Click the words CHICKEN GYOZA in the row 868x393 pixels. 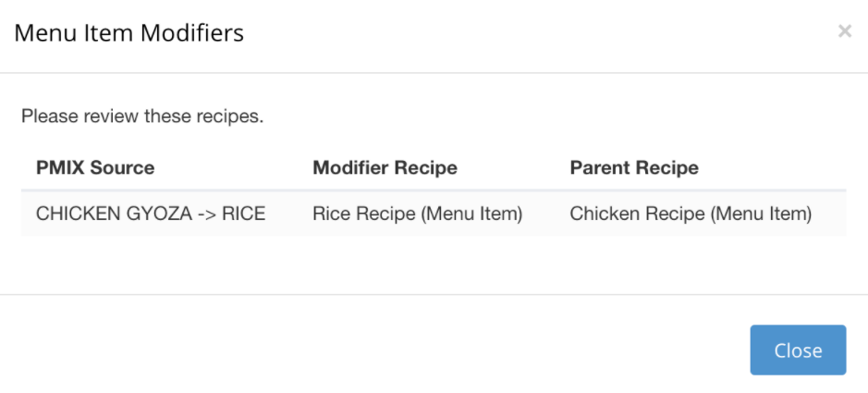click(109, 215)
